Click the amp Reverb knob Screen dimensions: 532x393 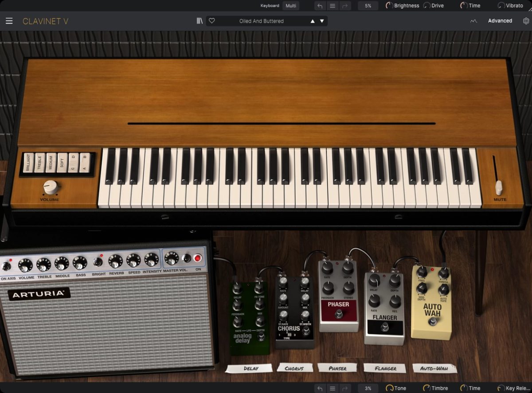[x=116, y=261]
